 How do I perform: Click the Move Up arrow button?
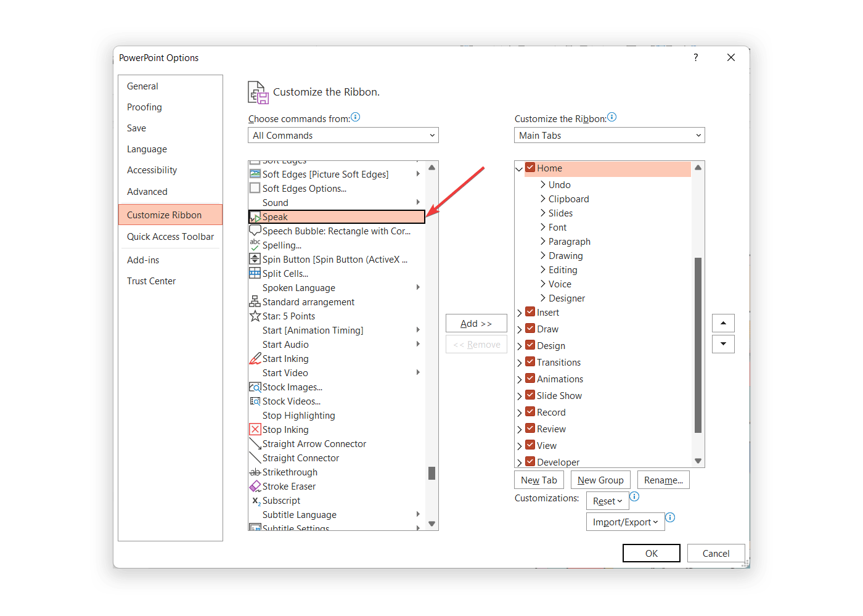[723, 323]
